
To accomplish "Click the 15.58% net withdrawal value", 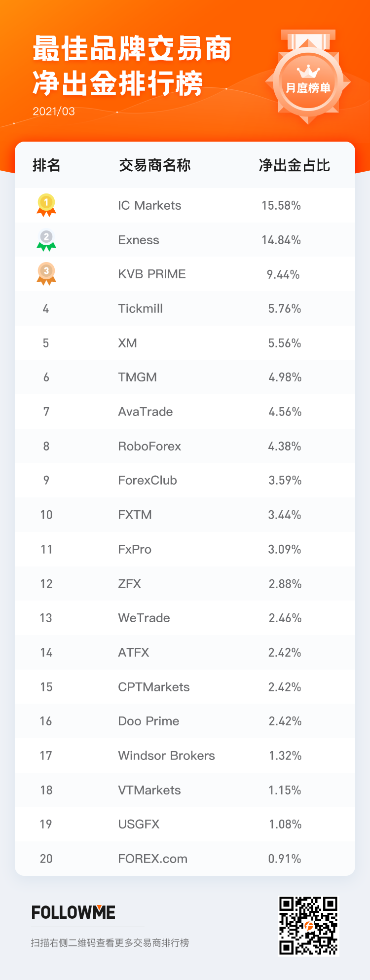I will [x=281, y=205].
